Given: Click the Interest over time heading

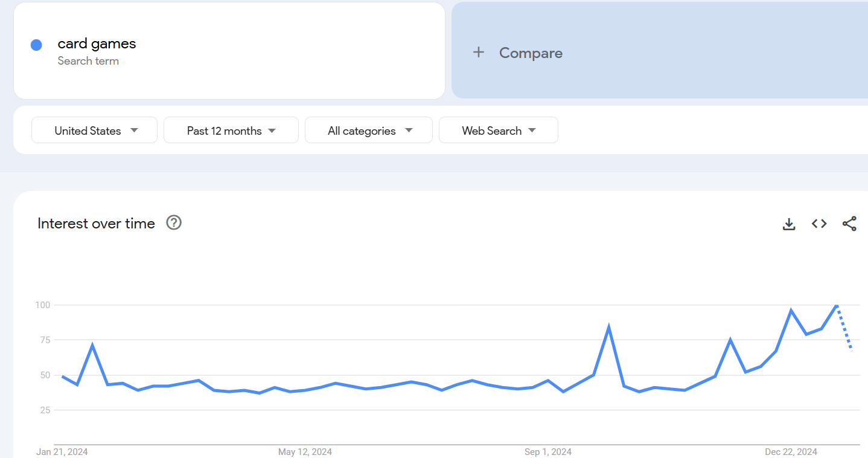Looking at the screenshot, I should click(96, 223).
